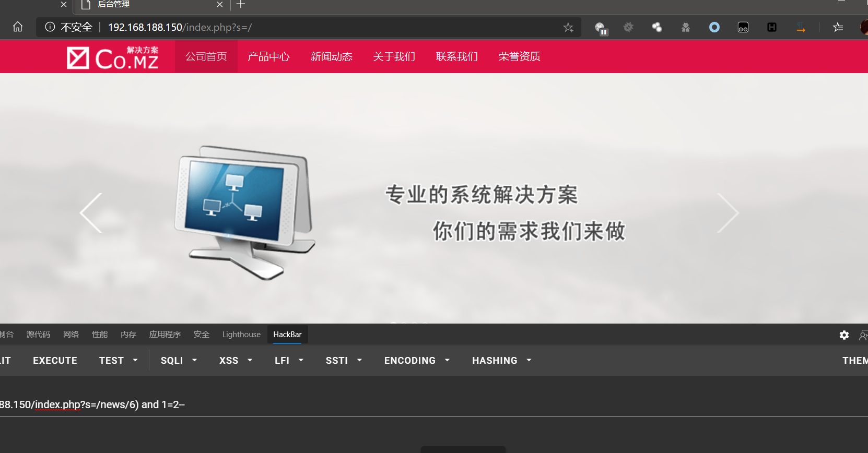Screen dimensions: 868x453
Task: Open the 公司首页 nav item
Action: pos(206,56)
